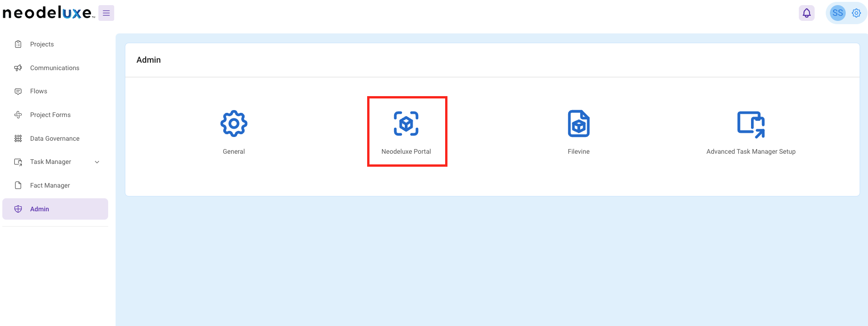Click the Neodeluxe Portal label

tap(406, 151)
